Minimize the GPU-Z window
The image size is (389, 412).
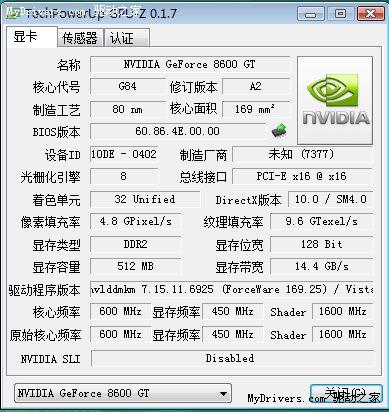pos(310,14)
